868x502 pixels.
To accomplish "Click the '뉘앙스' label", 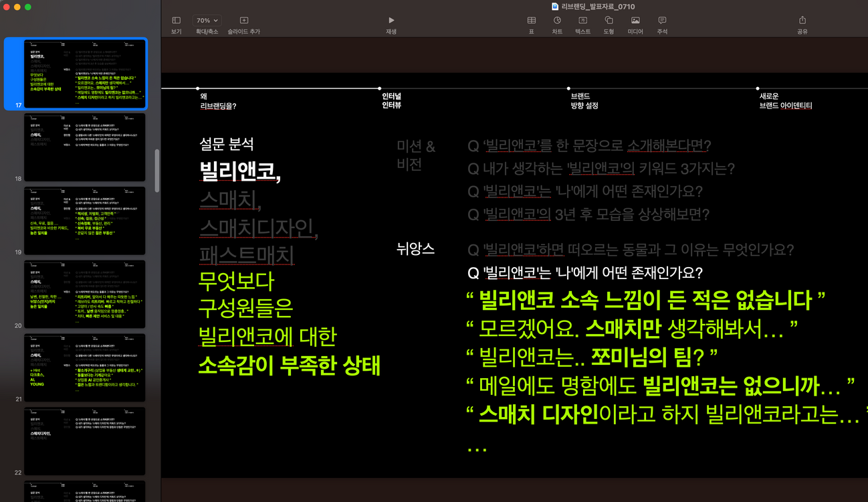I will click(415, 249).
